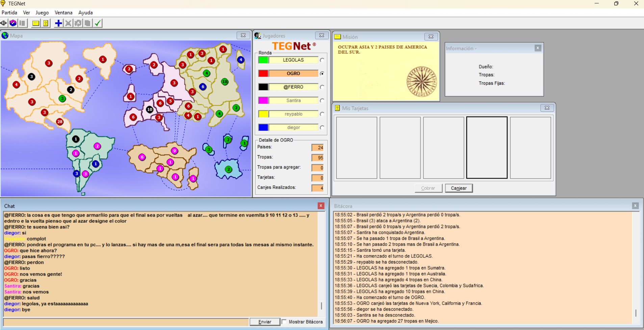644x330 pixels.
Task: Enable the Mostrar Bitácora checkbox
Action: (x=284, y=322)
